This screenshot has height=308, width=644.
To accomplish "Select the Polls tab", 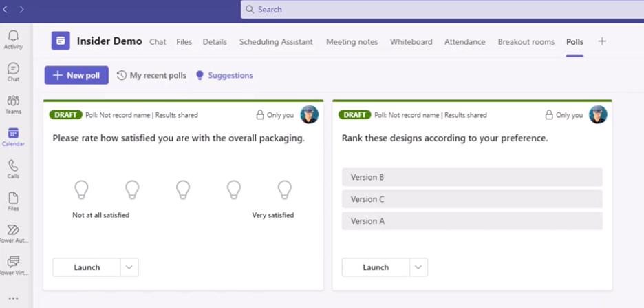I will click(x=575, y=41).
